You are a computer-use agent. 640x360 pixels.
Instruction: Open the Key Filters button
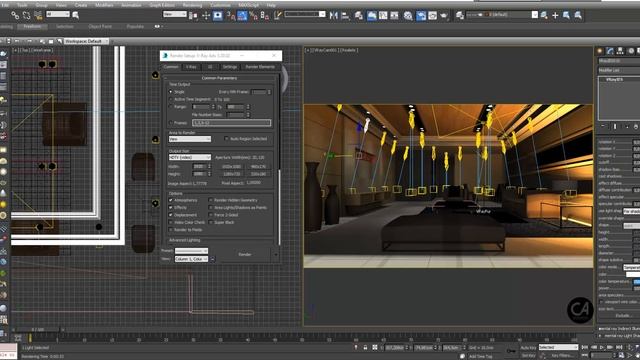(562, 356)
